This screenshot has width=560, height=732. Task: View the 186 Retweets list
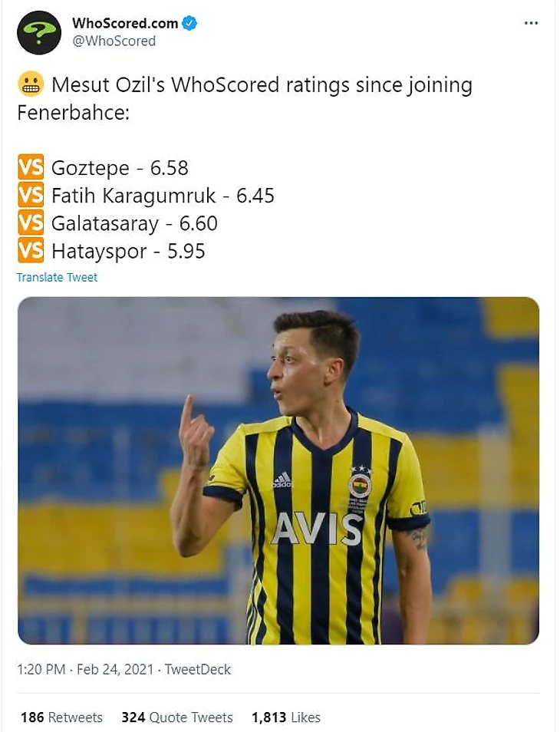click(x=61, y=717)
